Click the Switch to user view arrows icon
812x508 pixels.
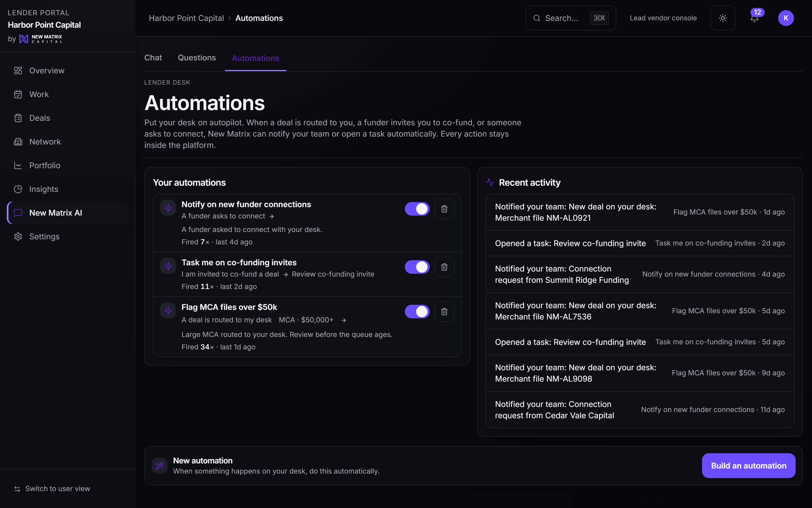point(17,489)
